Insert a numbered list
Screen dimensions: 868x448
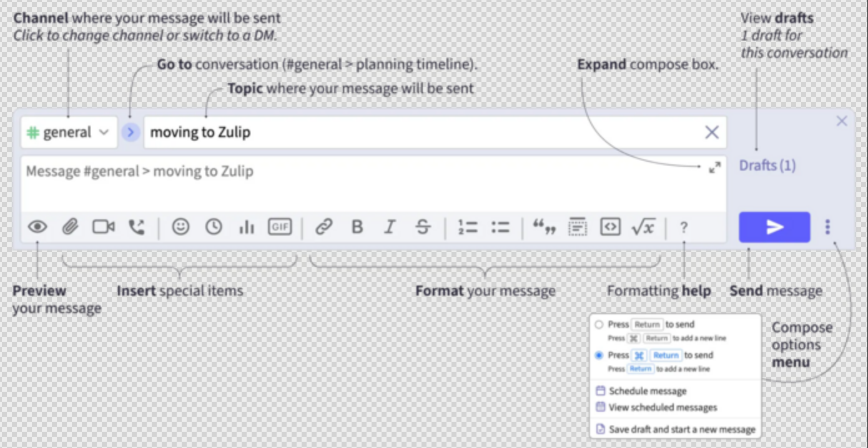point(467,227)
